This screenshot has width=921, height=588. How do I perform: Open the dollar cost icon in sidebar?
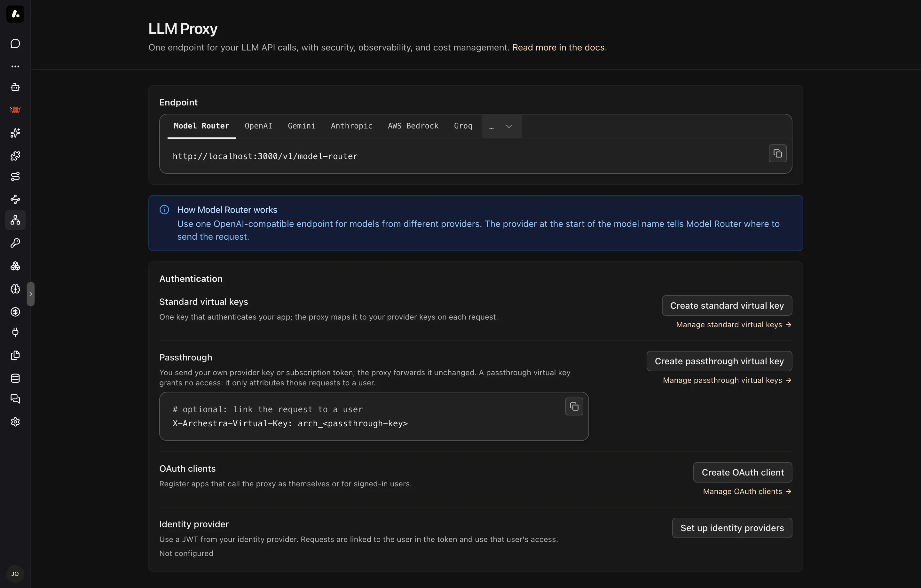15,312
